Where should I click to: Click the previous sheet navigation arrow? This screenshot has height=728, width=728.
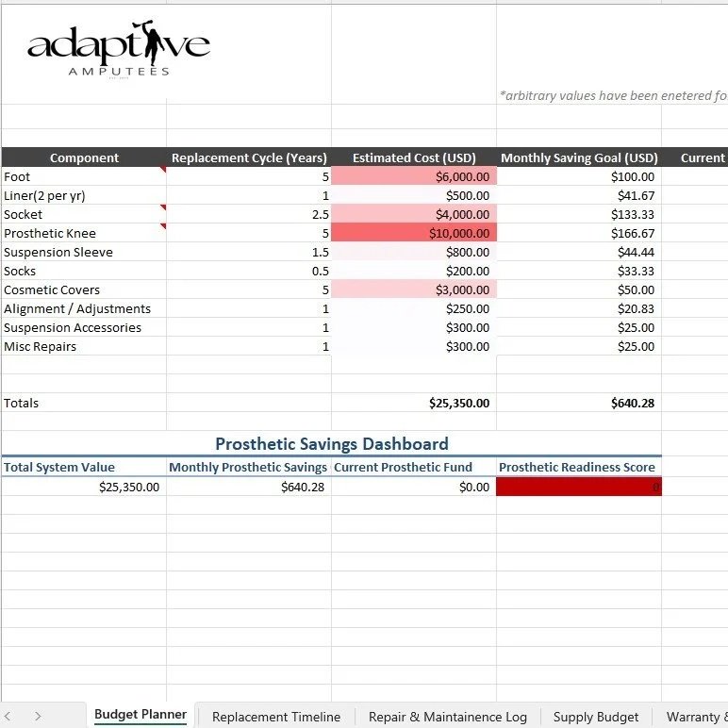point(8,717)
